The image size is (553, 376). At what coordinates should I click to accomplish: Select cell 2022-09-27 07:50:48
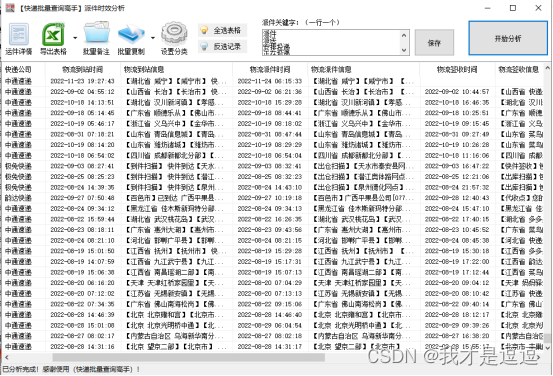coord(83,198)
